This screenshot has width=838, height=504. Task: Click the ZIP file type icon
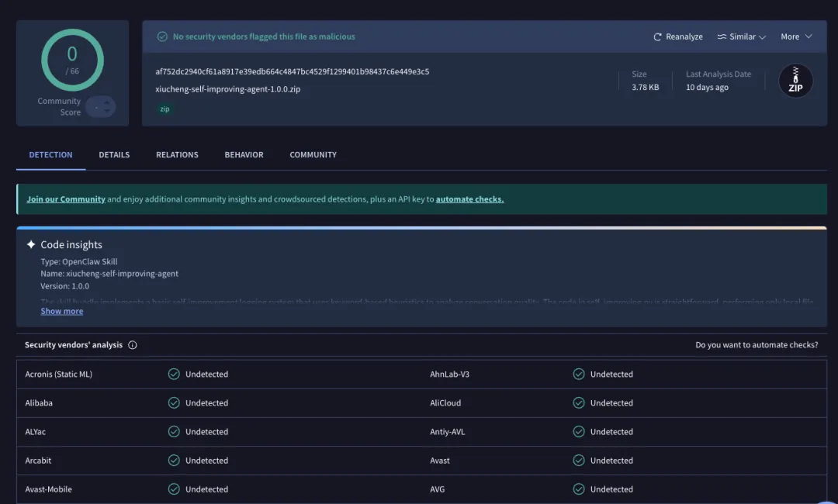(795, 81)
